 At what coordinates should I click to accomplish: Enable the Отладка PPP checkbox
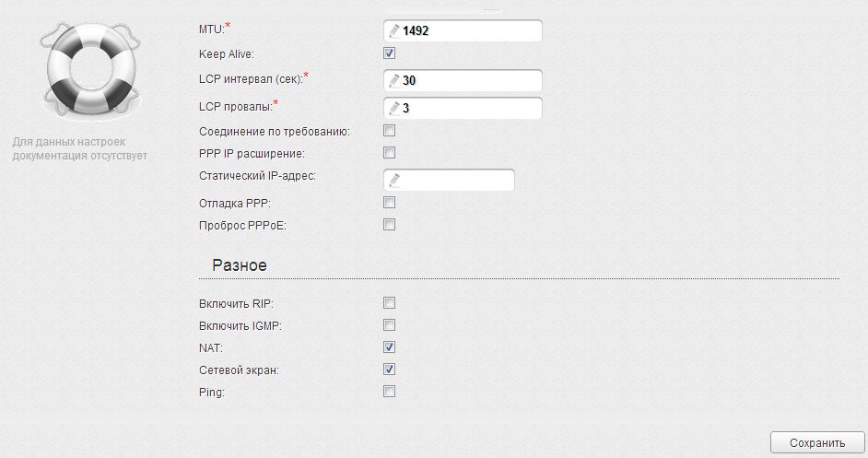tap(389, 203)
